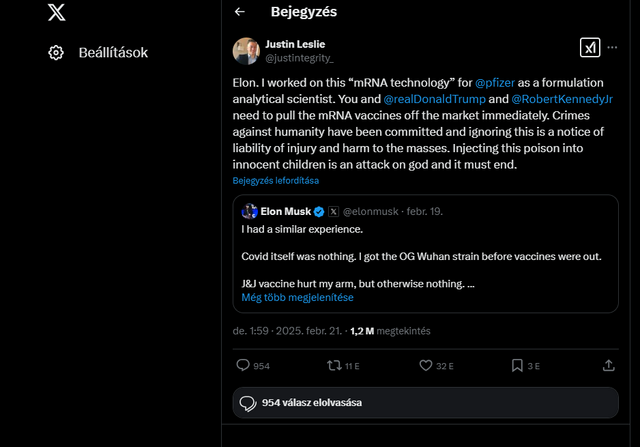Reply using the comment bubble icon

(x=243, y=366)
